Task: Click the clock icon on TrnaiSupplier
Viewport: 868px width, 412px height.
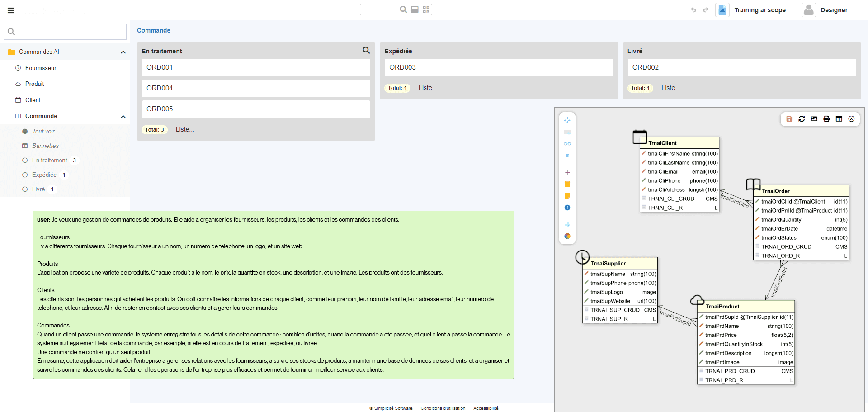Action: click(x=582, y=257)
